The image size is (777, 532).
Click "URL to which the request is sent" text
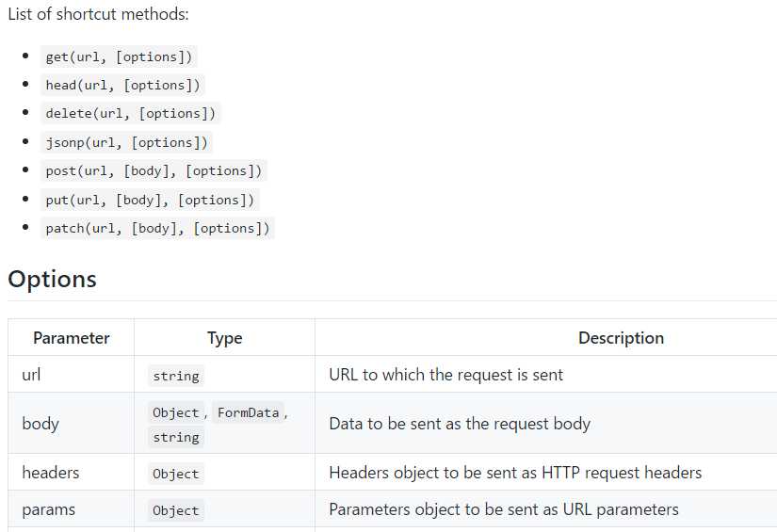click(445, 375)
